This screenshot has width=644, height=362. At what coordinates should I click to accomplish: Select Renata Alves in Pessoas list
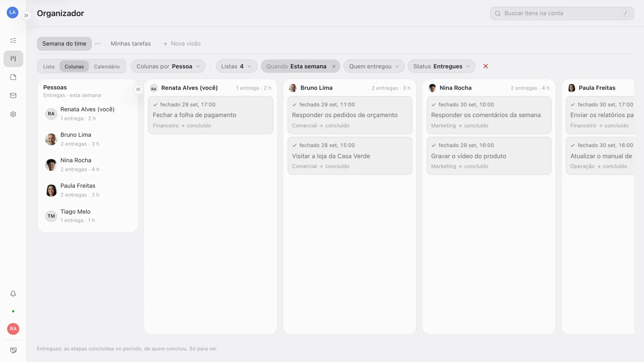(88, 114)
